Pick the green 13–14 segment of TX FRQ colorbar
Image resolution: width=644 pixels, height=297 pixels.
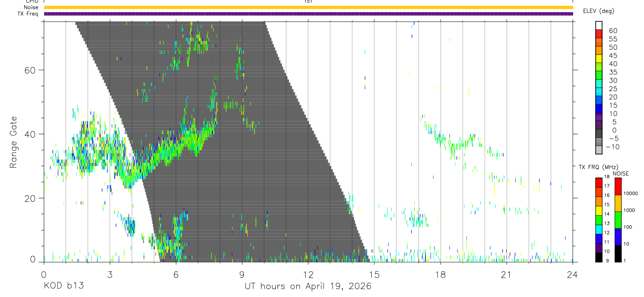click(x=599, y=220)
